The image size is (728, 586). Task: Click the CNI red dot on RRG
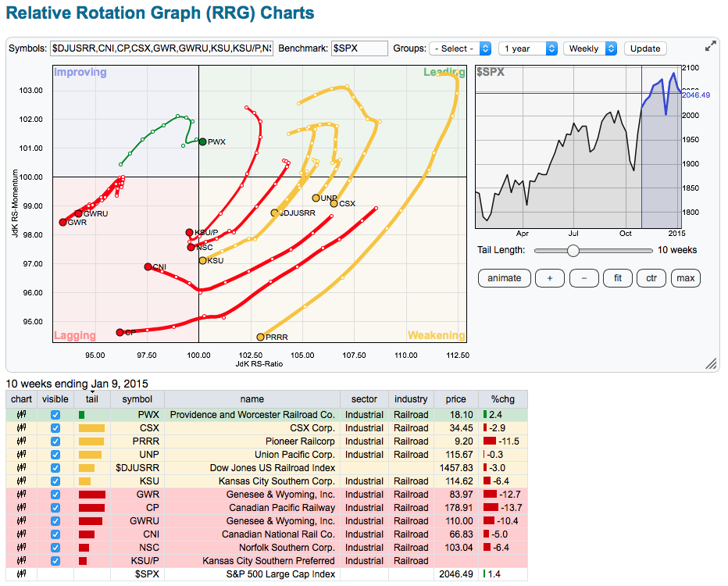pos(148,266)
